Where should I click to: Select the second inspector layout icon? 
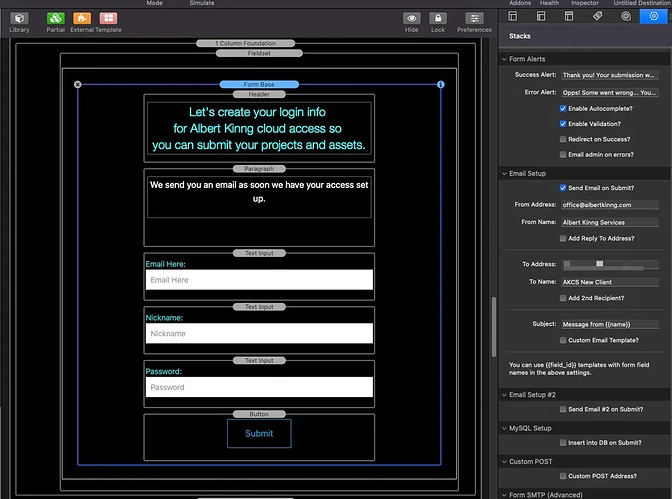[x=541, y=16]
